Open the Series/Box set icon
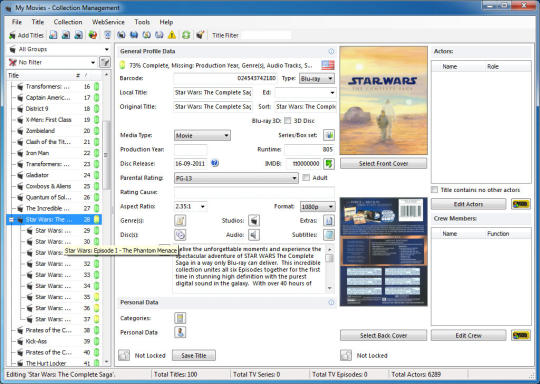Viewport: 540px width, 384px height. pyautogui.click(x=329, y=135)
